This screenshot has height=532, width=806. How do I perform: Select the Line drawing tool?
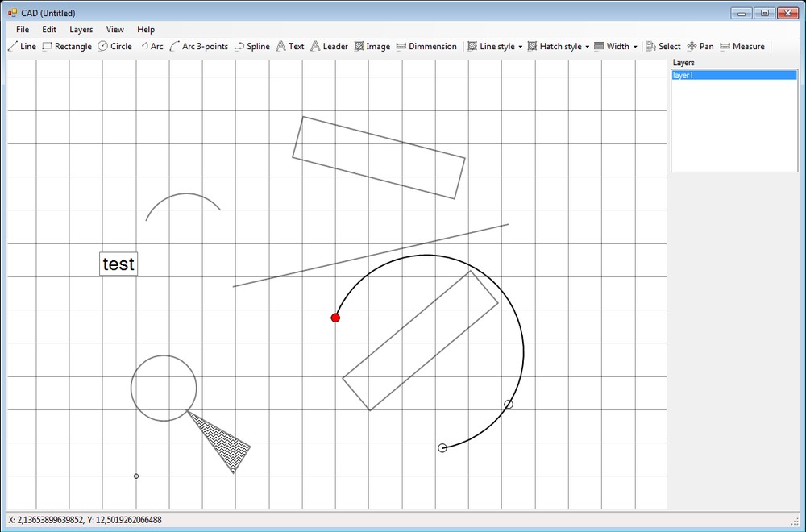coord(22,46)
